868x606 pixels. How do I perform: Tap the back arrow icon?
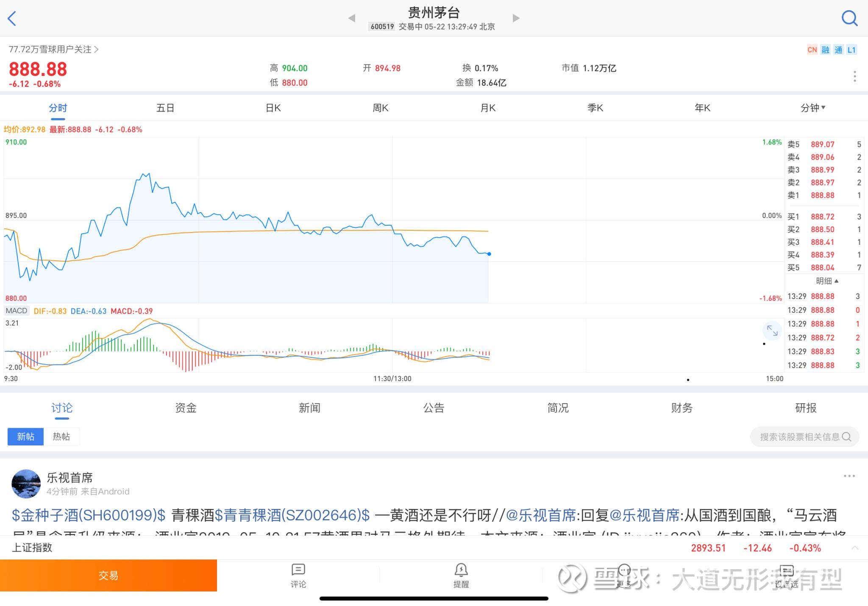click(12, 18)
